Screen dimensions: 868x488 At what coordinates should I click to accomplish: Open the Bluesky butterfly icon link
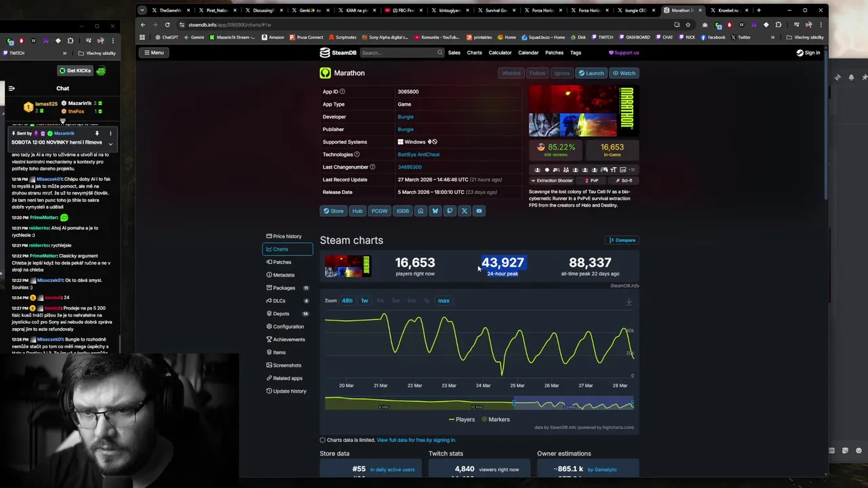click(435, 211)
